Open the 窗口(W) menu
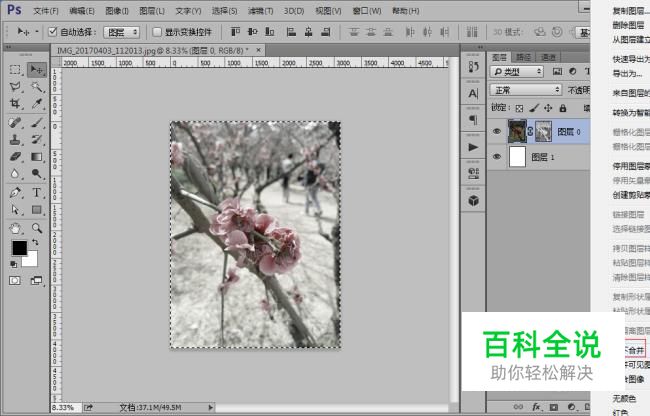This screenshot has height=416, width=650. click(367, 11)
